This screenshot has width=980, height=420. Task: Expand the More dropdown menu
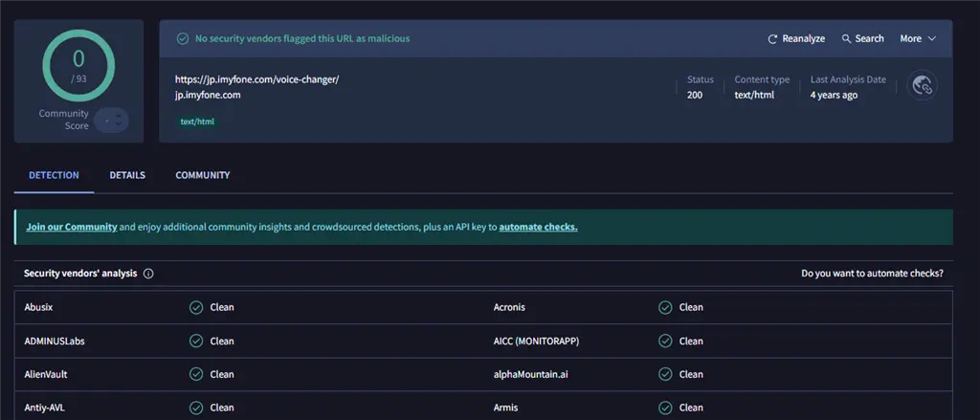click(917, 39)
